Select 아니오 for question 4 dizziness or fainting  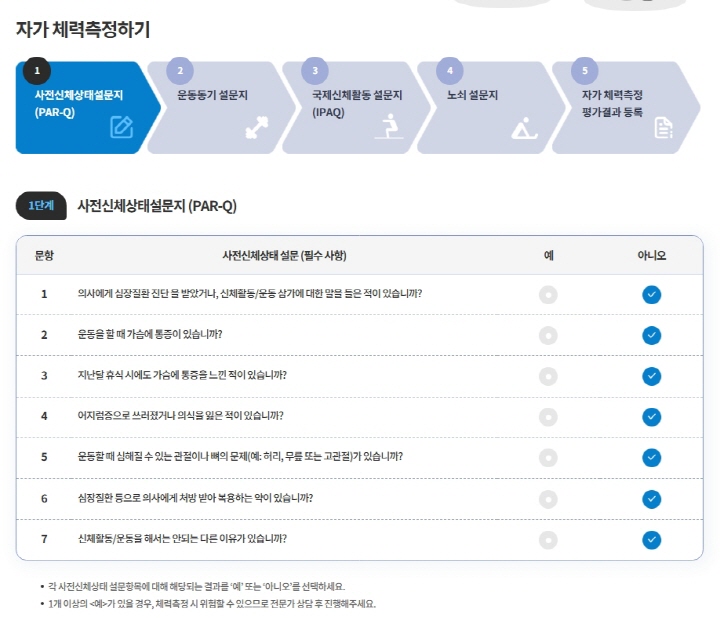pyautogui.click(x=652, y=417)
